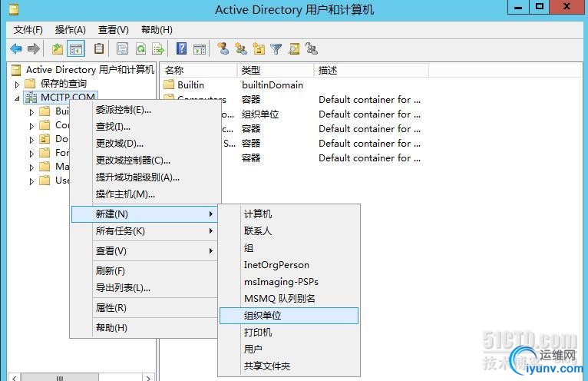Go up one level via toolbar icon

coord(58,49)
